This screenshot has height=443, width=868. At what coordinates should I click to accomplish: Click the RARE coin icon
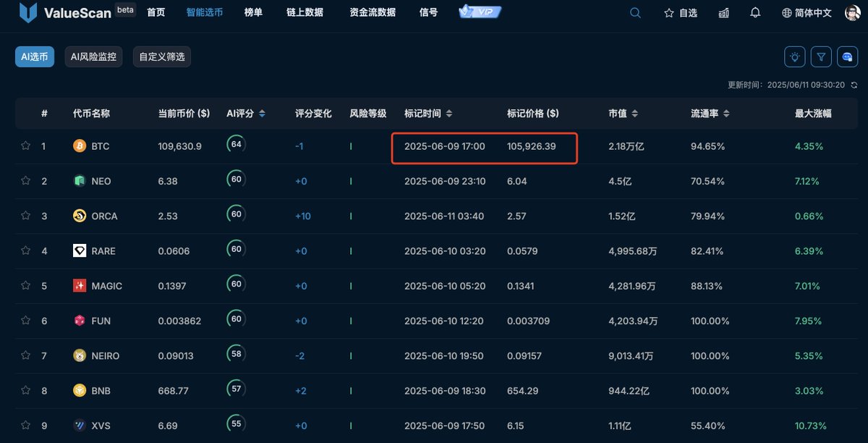[80, 250]
